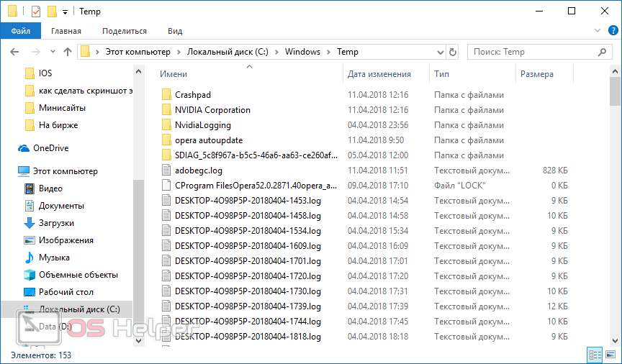Go forward with the right arrow
The image size is (622, 364).
(36, 52)
